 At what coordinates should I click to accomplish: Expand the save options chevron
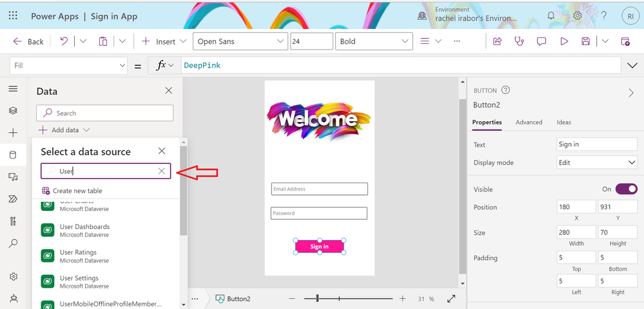(605, 41)
